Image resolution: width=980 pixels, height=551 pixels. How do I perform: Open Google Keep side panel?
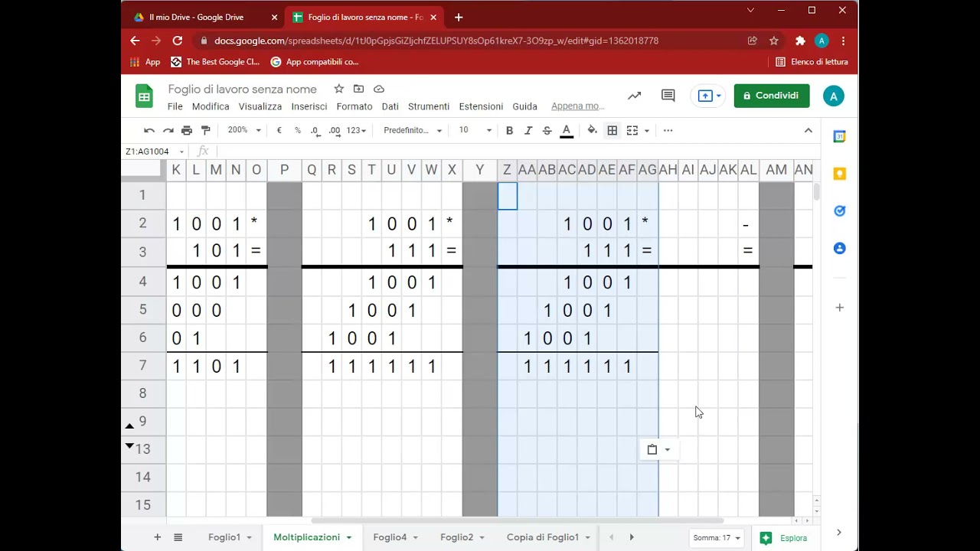[x=840, y=174]
